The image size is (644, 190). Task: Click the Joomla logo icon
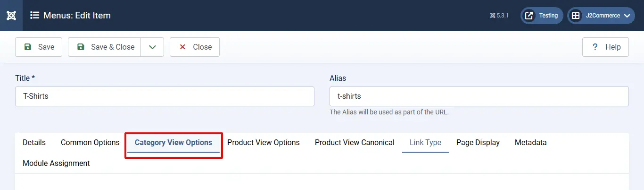(x=12, y=16)
